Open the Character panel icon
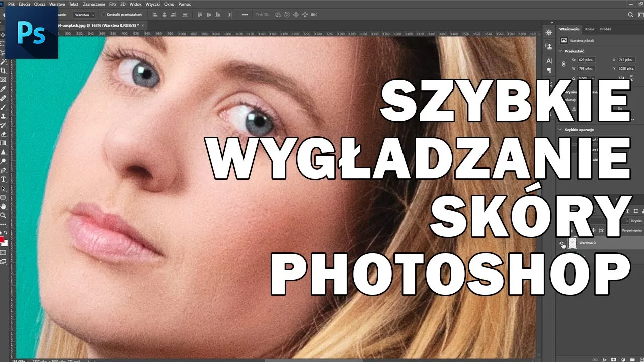 (x=549, y=60)
